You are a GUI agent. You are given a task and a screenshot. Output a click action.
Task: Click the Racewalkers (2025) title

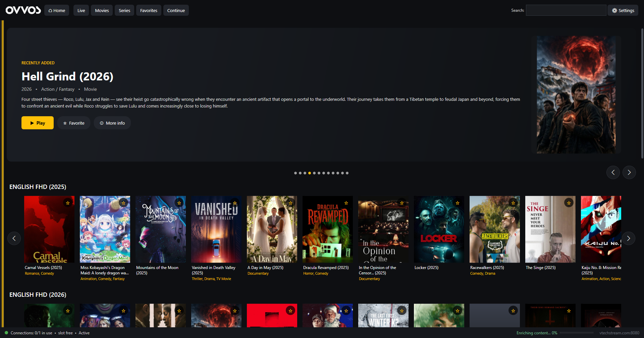(x=487, y=268)
